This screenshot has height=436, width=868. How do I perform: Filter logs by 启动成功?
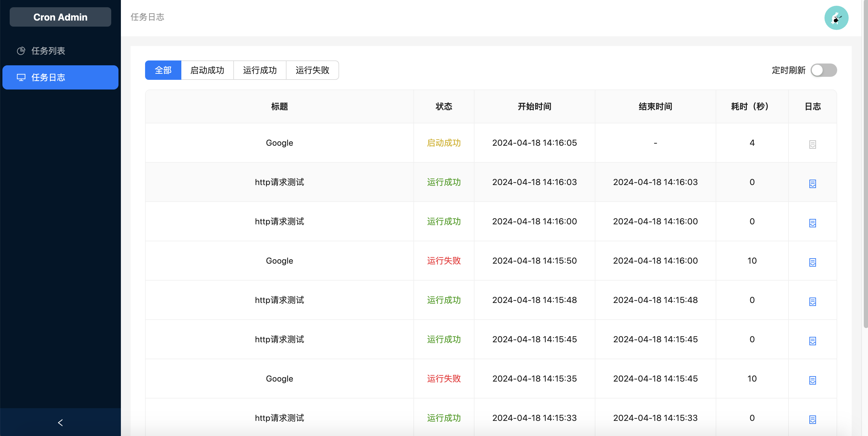coord(207,70)
